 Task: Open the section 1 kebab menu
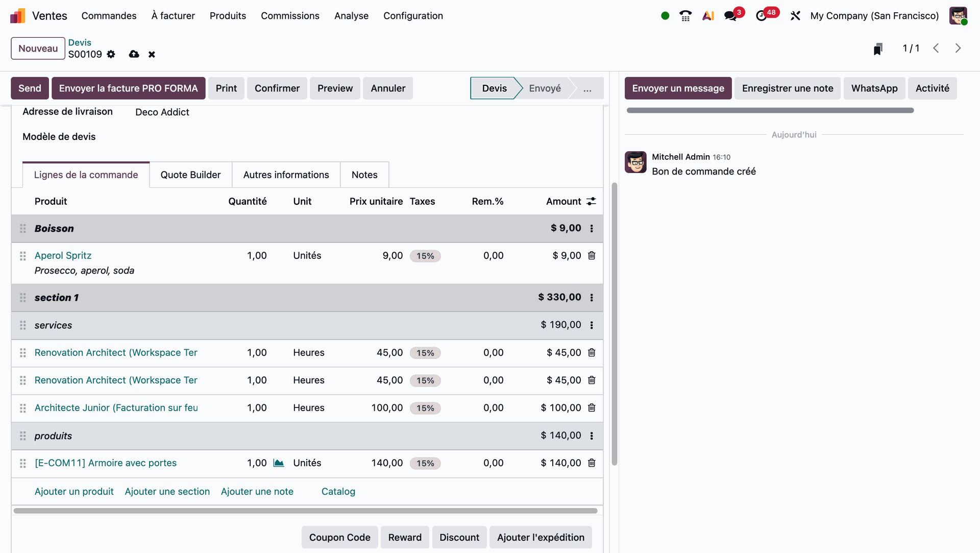[x=592, y=297]
